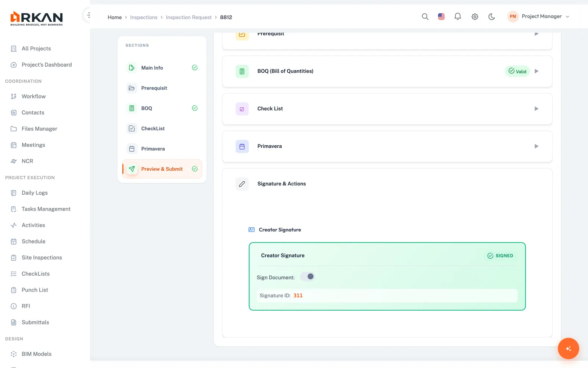Viewport: 588px width, 368px height.
Task: Click the Main Info completed checkmark icon
Action: pyautogui.click(x=195, y=68)
